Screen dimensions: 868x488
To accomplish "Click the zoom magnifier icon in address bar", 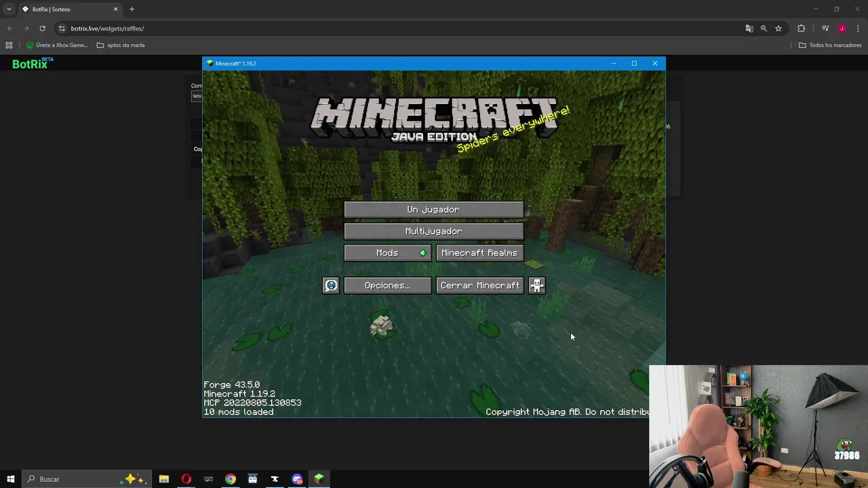I will (764, 28).
